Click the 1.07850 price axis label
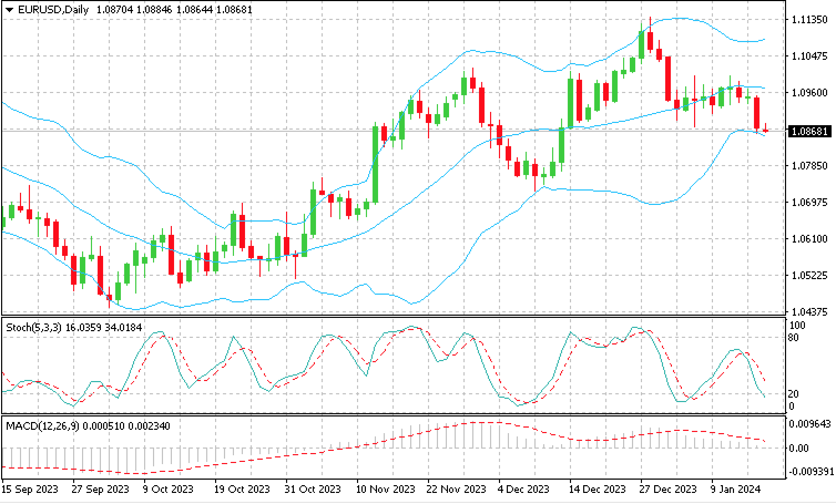The width and height of the screenshot is (836, 504). pyautogui.click(x=809, y=166)
